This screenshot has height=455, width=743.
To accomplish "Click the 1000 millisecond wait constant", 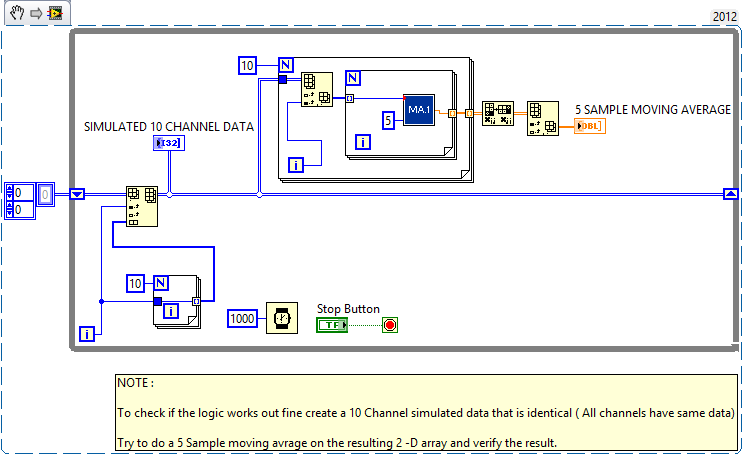I will click(x=242, y=318).
